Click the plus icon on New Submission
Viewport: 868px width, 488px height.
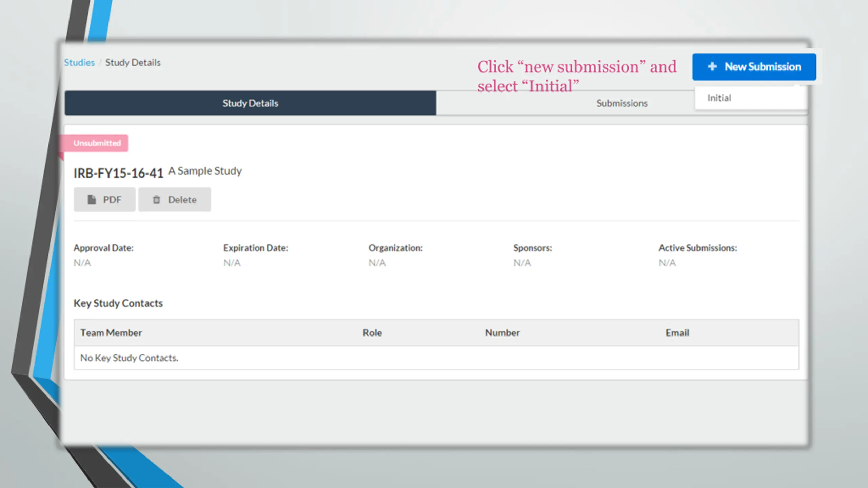(x=712, y=66)
